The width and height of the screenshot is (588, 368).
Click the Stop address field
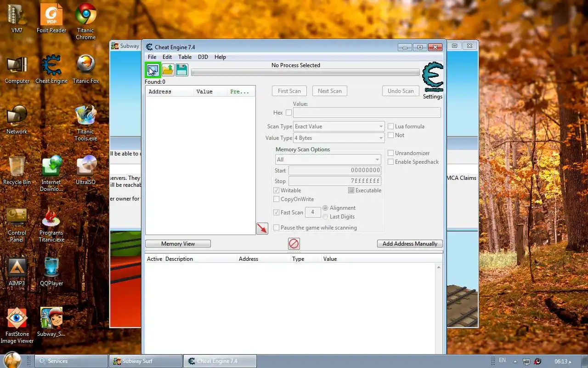(334, 181)
